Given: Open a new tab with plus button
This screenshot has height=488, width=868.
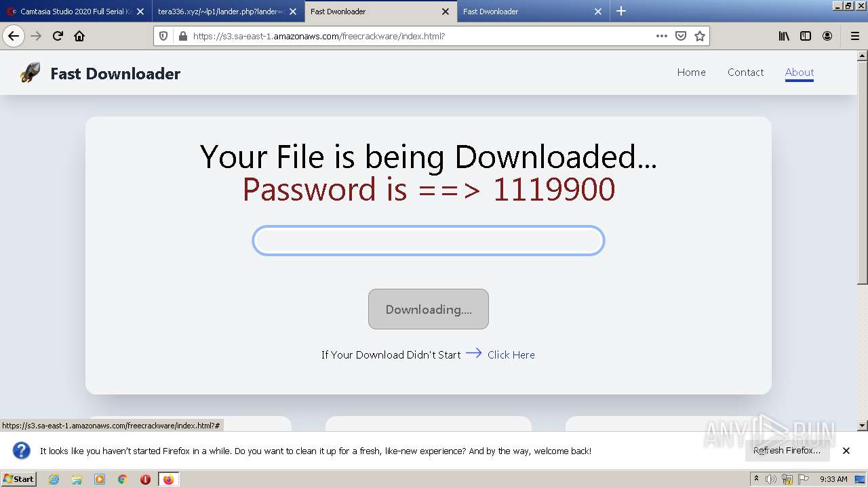Looking at the screenshot, I should tap(621, 11).
